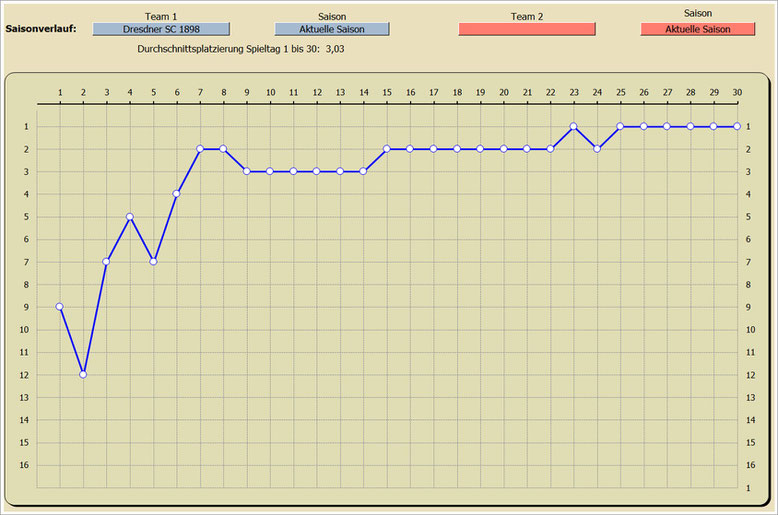Click the matchday 17 number on the top axis
Viewport: 778px width, 515px height.
(x=434, y=92)
